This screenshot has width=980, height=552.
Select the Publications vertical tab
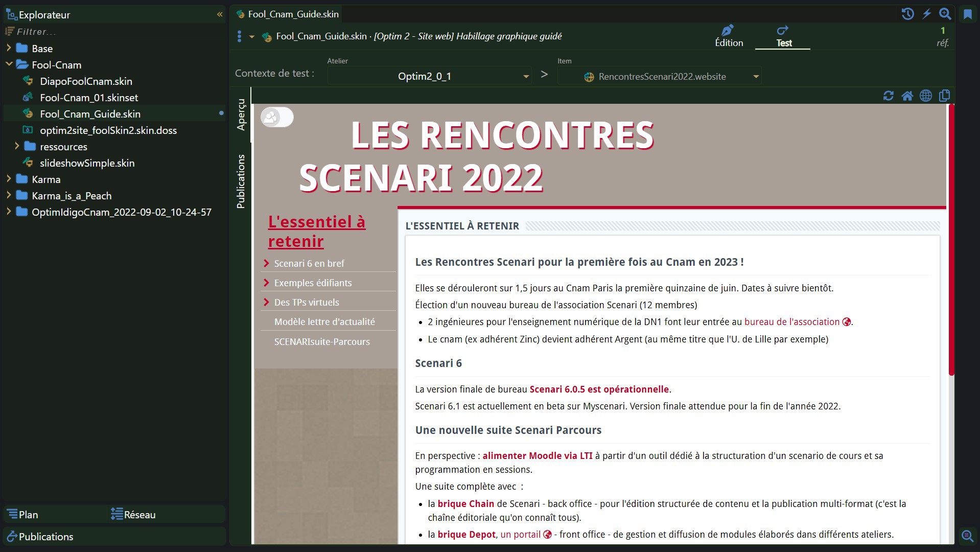point(241,181)
